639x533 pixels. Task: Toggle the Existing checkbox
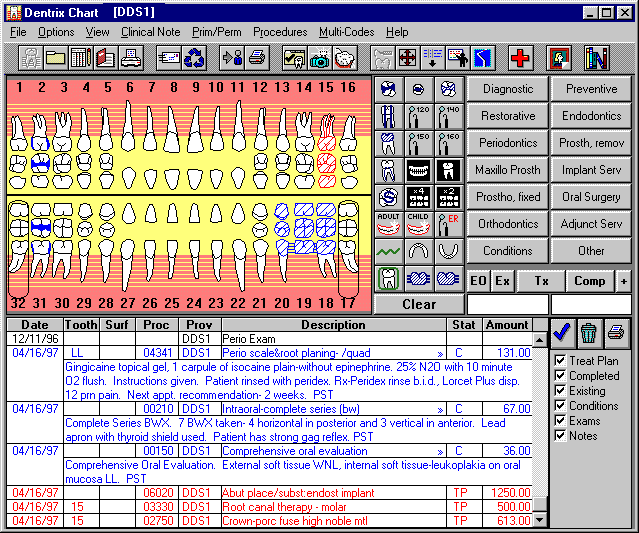(560, 391)
